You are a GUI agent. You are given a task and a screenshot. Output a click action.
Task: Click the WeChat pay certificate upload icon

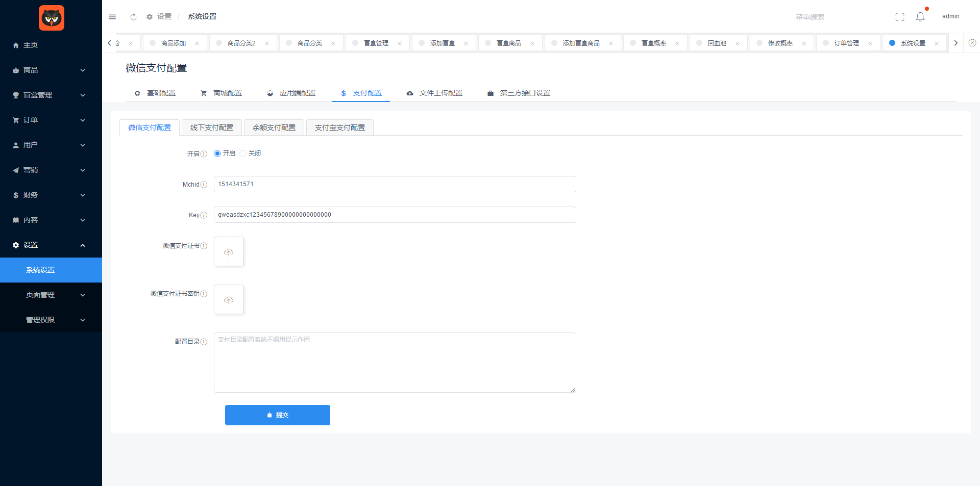(x=229, y=252)
